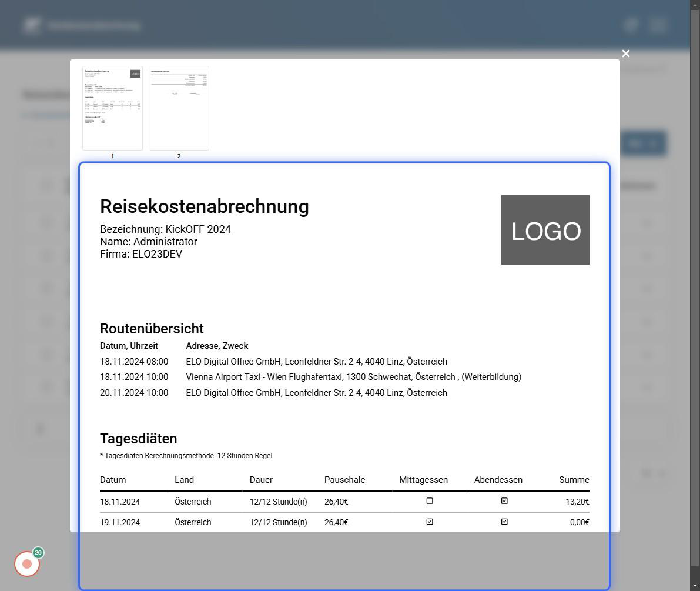The width and height of the screenshot is (700, 591).
Task: Open the tiles icon in the top-right header
Action: click(x=630, y=25)
